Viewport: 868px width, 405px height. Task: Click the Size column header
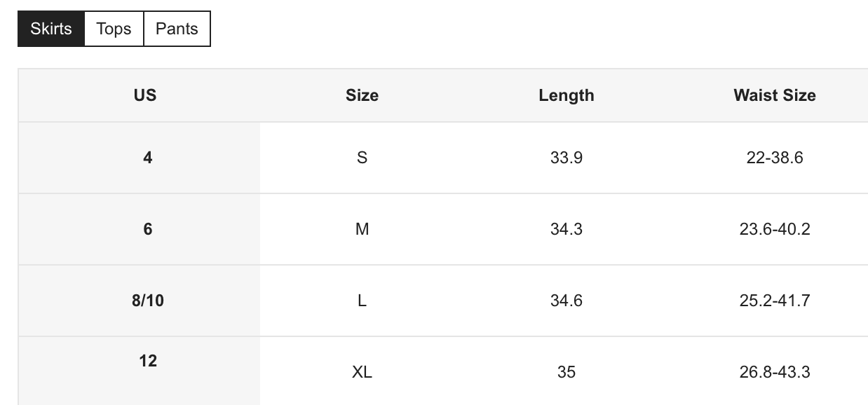[362, 95]
